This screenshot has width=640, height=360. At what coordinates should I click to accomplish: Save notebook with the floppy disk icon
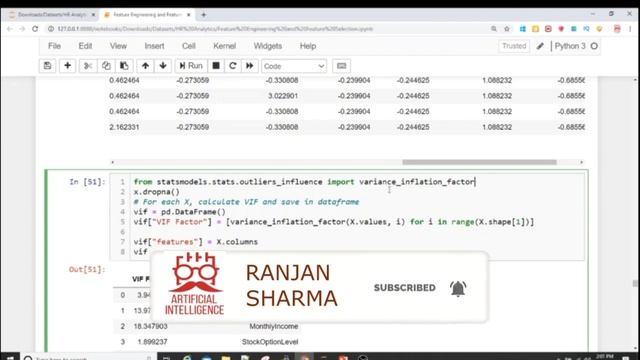point(47,66)
